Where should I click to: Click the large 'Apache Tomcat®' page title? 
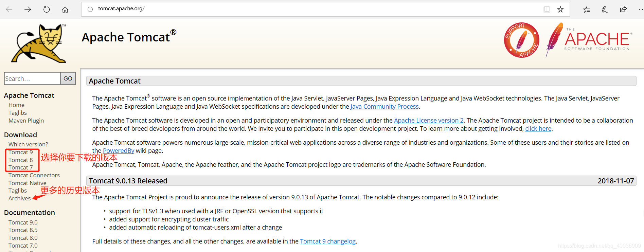click(x=129, y=37)
